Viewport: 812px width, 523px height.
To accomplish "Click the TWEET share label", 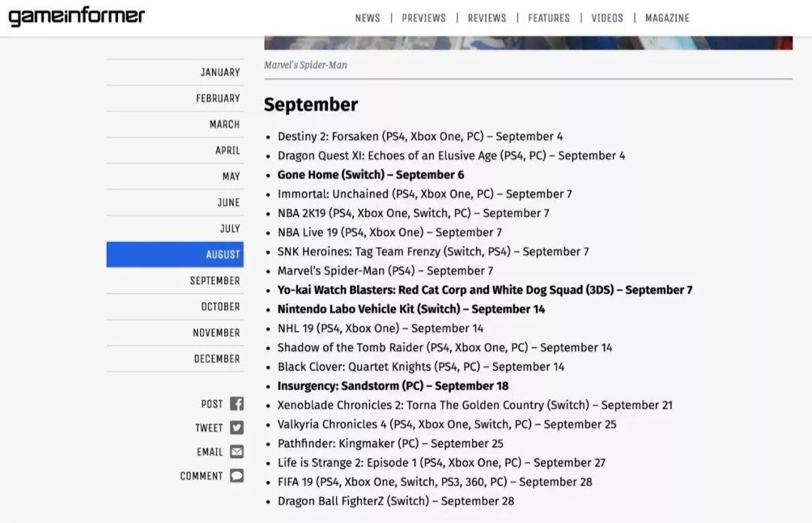I will click(209, 428).
